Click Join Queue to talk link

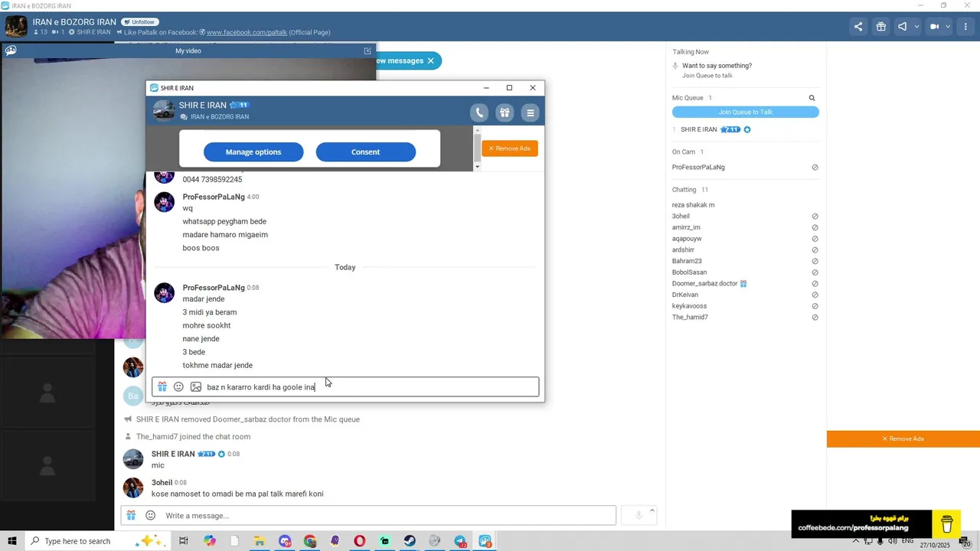[x=707, y=76]
